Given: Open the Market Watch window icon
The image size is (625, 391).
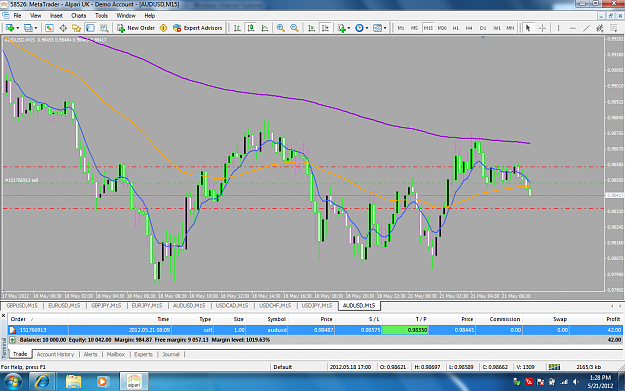Looking at the screenshot, I should tap(49, 28).
